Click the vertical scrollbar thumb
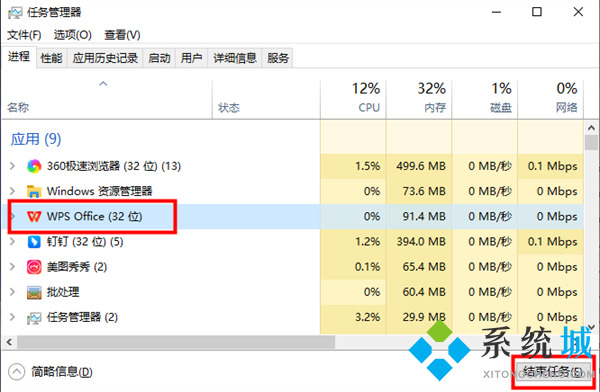 (592, 142)
